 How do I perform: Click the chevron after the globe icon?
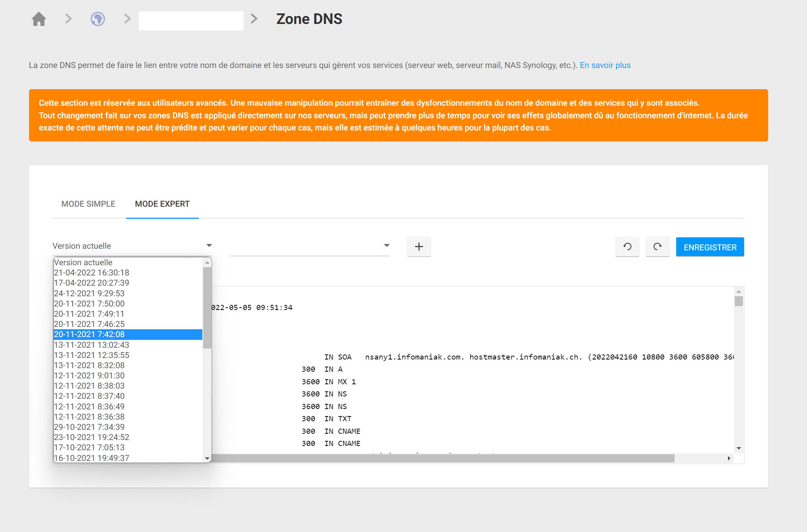(x=126, y=18)
